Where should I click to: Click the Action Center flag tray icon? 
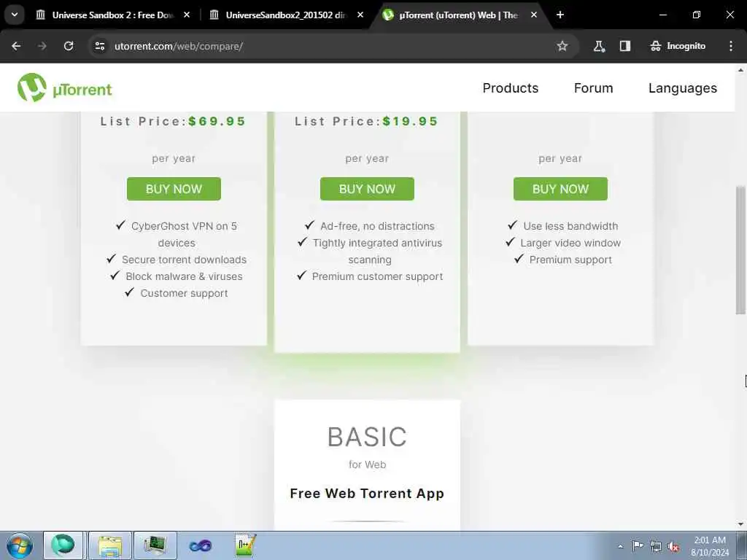tap(638, 545)
